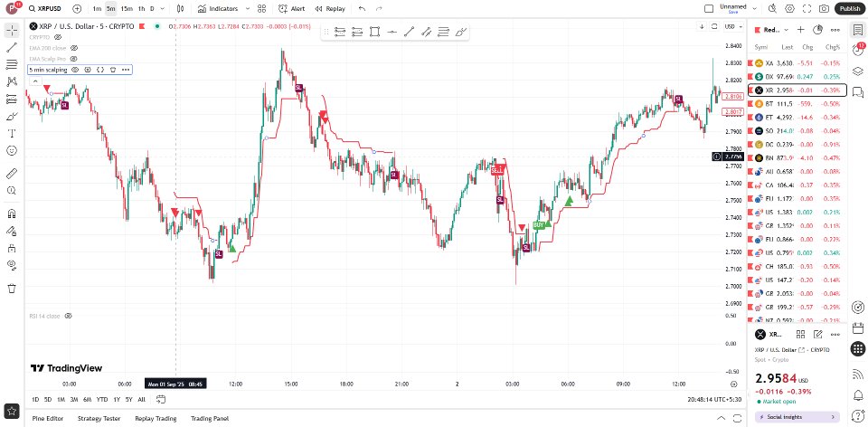
Task: Click the remove objects trash icon
Action: point(12,288)
